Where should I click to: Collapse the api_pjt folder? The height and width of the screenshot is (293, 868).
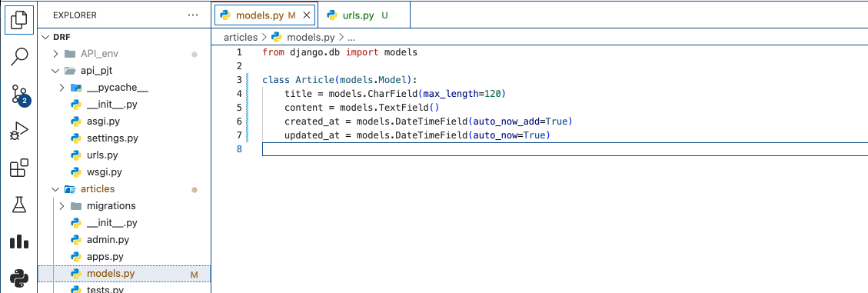click(55, 71)
